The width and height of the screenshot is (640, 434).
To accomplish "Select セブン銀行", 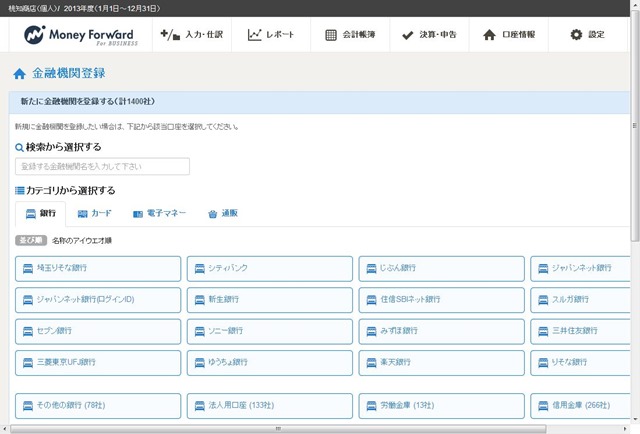I will coord(98,332).
